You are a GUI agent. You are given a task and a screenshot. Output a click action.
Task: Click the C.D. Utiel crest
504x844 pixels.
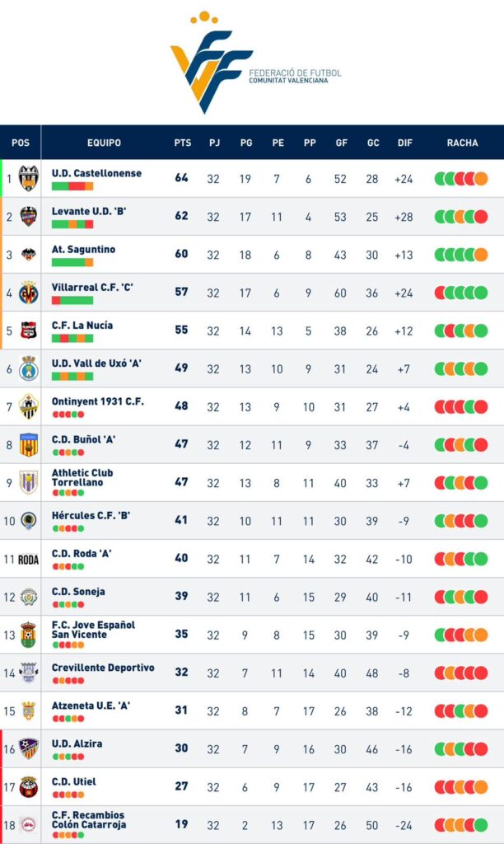tap(29, 786)
